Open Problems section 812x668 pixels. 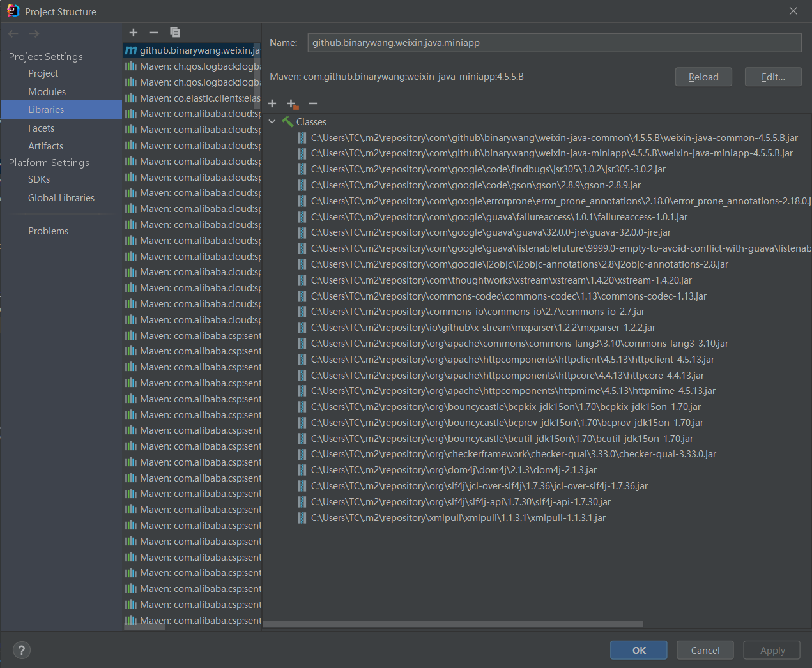(48, 231)
